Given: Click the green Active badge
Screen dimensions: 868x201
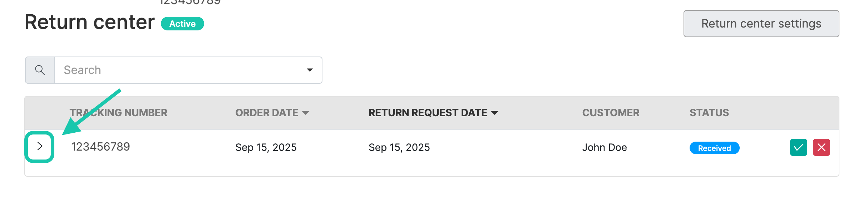Looking at the screenshot, I should (182, 24).
